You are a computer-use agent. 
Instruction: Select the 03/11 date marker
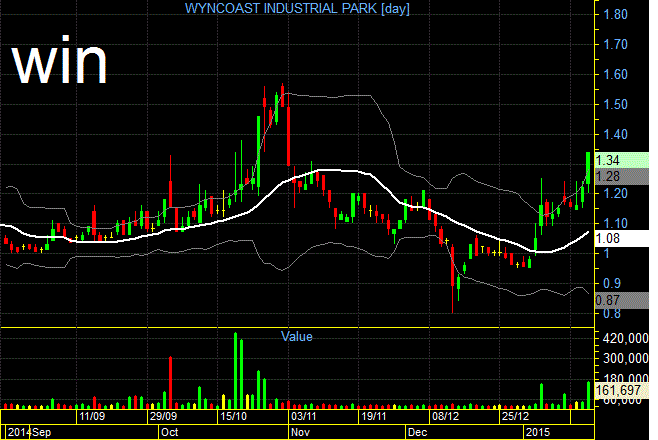pos(303,417)
